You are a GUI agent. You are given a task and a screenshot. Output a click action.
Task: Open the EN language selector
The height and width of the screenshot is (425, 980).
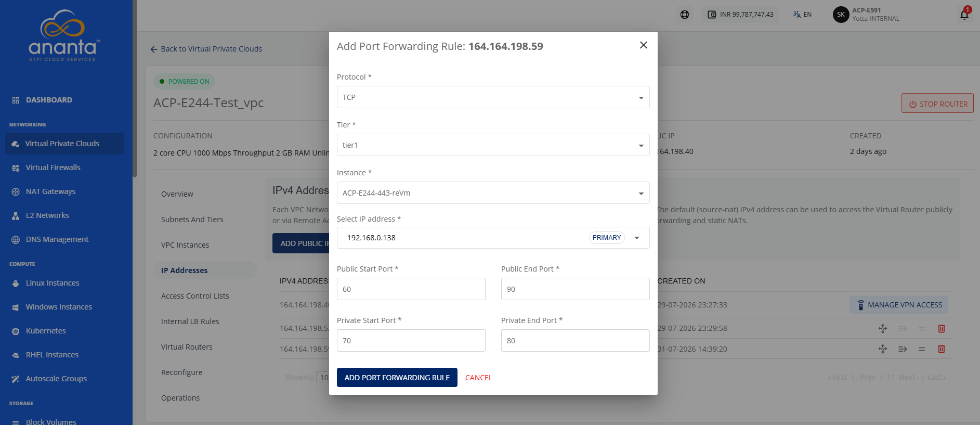[802, 15]
